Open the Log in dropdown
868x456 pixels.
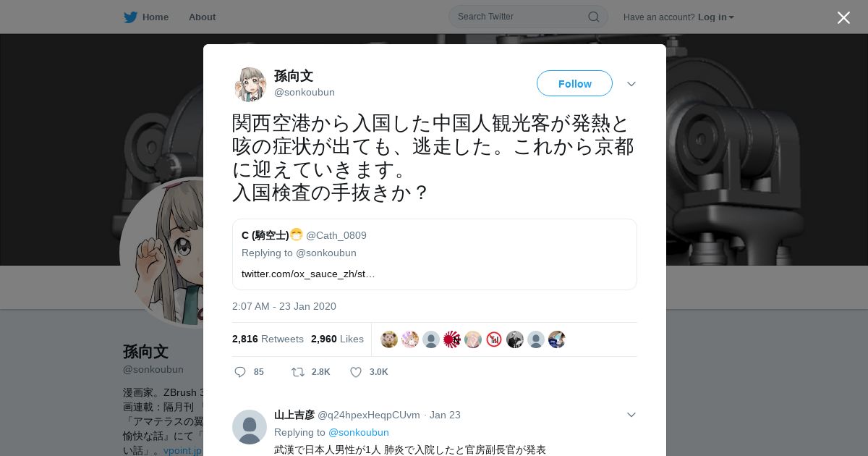coord(716,17)
